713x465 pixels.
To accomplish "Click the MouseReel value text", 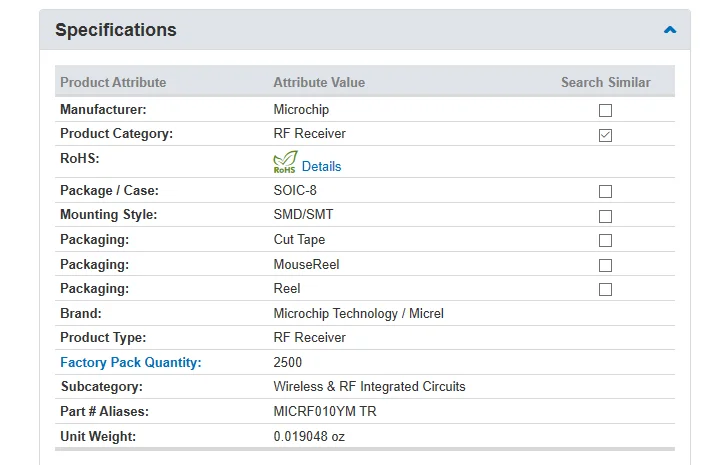I will coord(306,265).
